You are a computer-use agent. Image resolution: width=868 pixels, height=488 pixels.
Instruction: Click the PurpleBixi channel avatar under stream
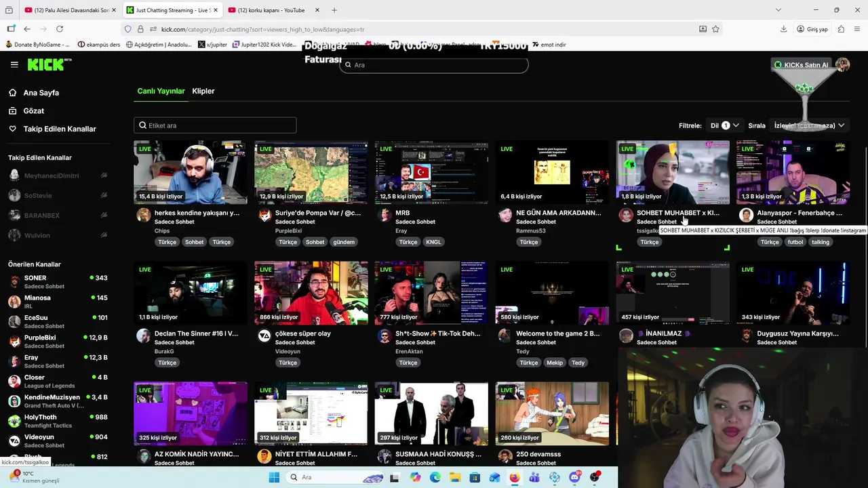click(264, 216)
